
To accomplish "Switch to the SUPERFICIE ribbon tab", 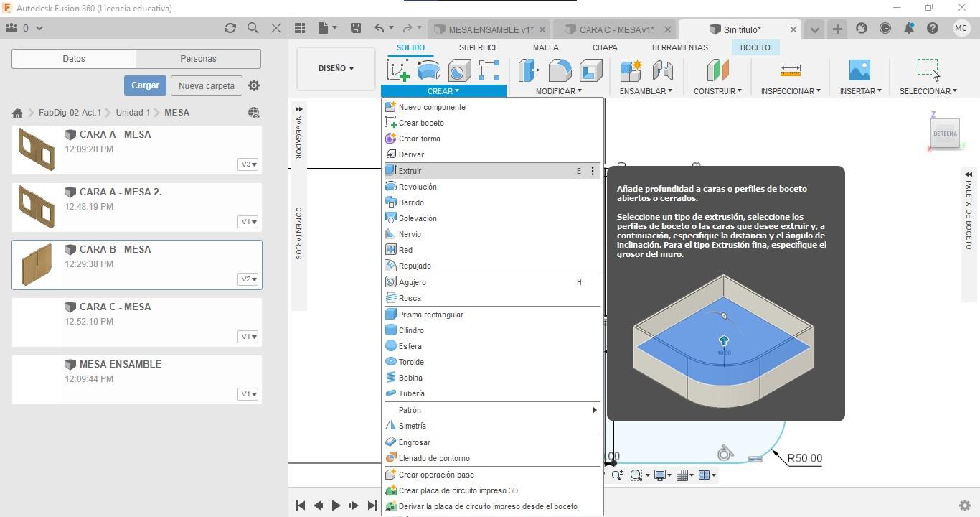I will tap(479, 47).
